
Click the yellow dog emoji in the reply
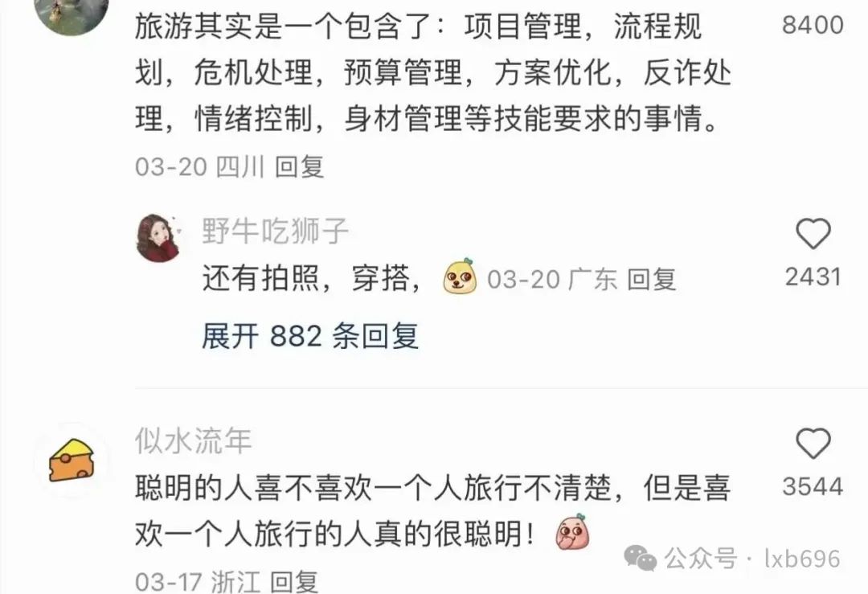pyautogui.click(x=460, y=277)
